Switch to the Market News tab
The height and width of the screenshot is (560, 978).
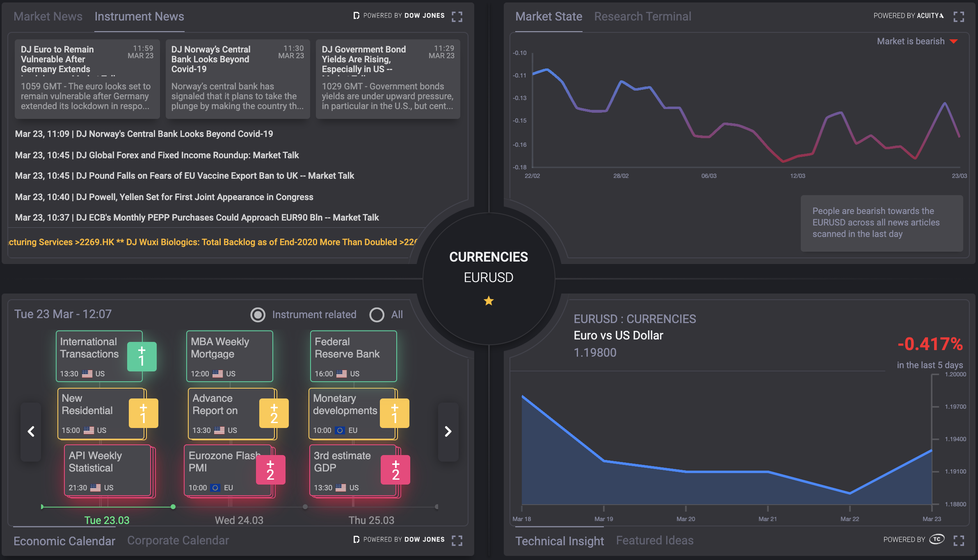coord(48,16)
